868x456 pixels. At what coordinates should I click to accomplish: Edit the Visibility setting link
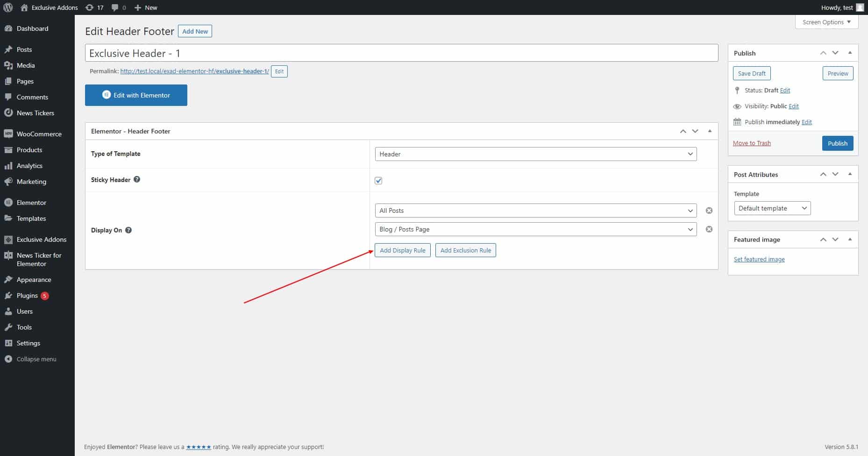(x=794, y=106)
